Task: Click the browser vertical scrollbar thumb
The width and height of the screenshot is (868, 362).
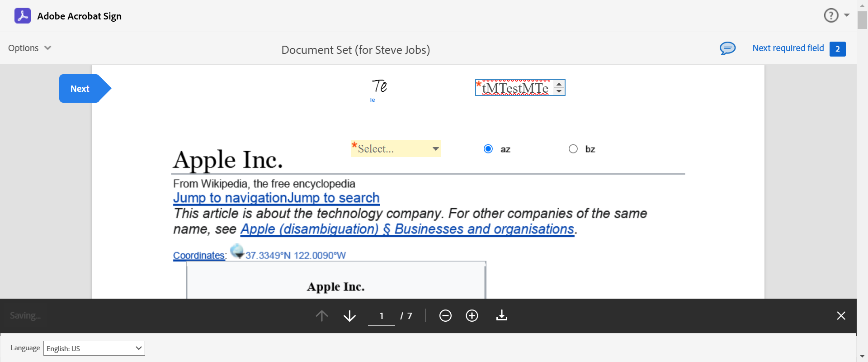Action: pos(862,20)
